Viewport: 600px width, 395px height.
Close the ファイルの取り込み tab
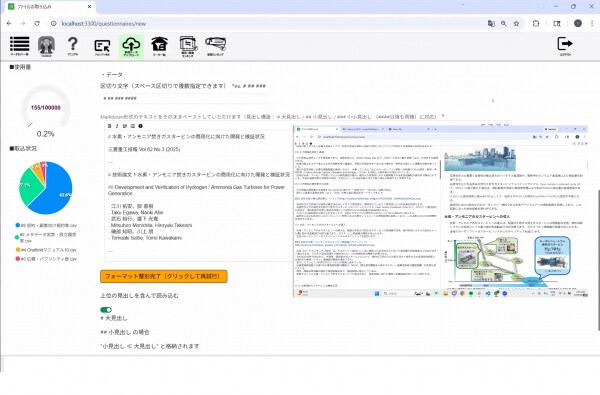click(x=89, y=7)
